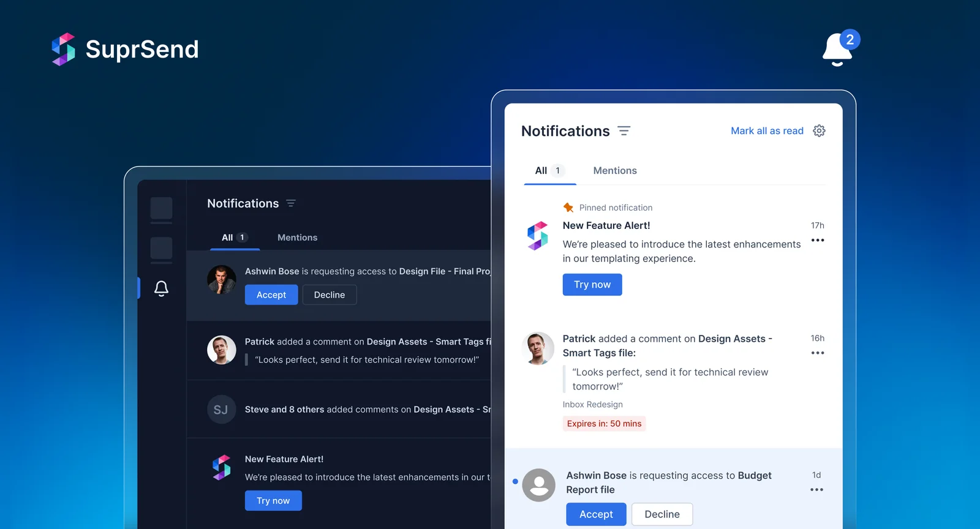Click the Pinned notification label
The height and width of the screenshot is (529, 980).
point(616,208)
